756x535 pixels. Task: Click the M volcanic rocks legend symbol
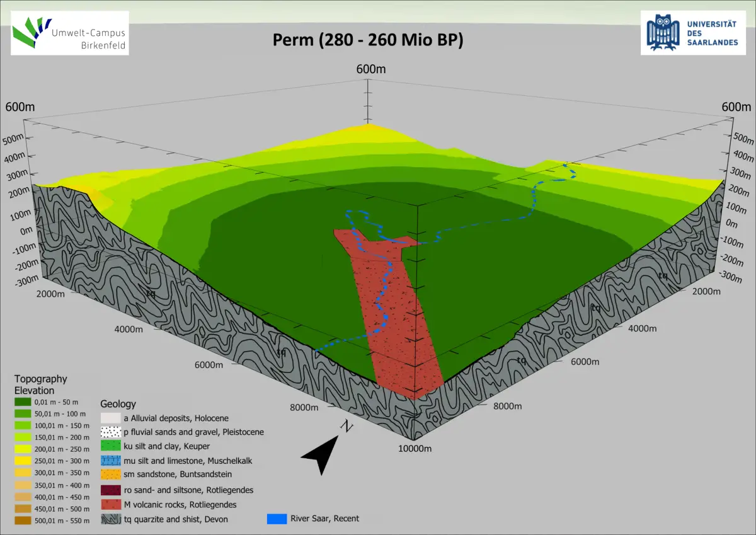110,505
